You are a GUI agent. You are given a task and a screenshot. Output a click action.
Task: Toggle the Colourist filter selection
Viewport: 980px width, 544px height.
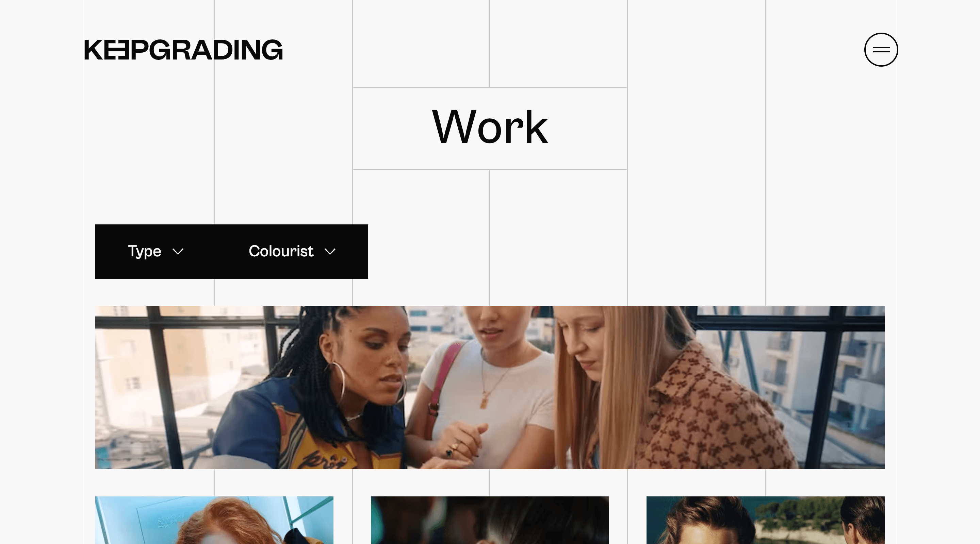click(x=293, y=251)
